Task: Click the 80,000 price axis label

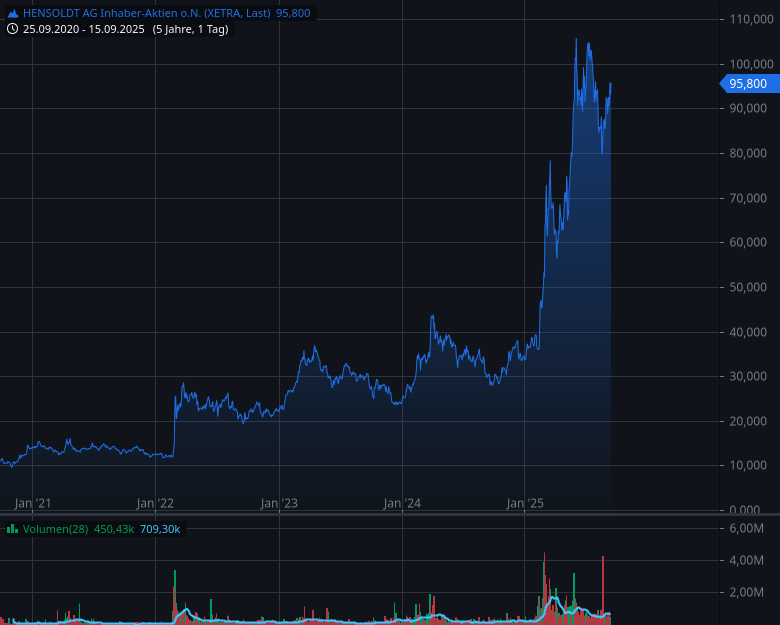Action: pos(748,153)
